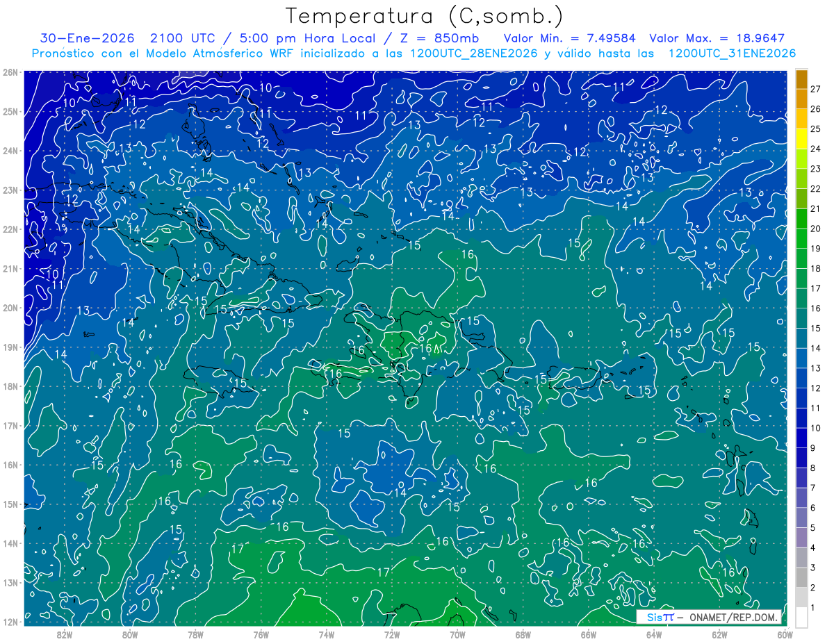The height and width of the screenshot is (644, 834).
Task: Click the latitude axis label "13N"
Action: coord(10,583)
